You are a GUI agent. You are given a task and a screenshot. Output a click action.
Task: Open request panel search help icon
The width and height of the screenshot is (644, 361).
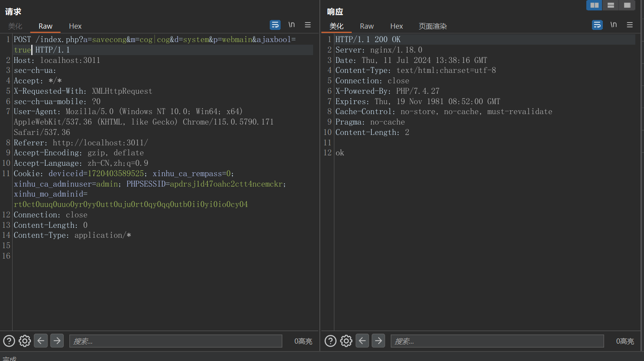point(9,341)
